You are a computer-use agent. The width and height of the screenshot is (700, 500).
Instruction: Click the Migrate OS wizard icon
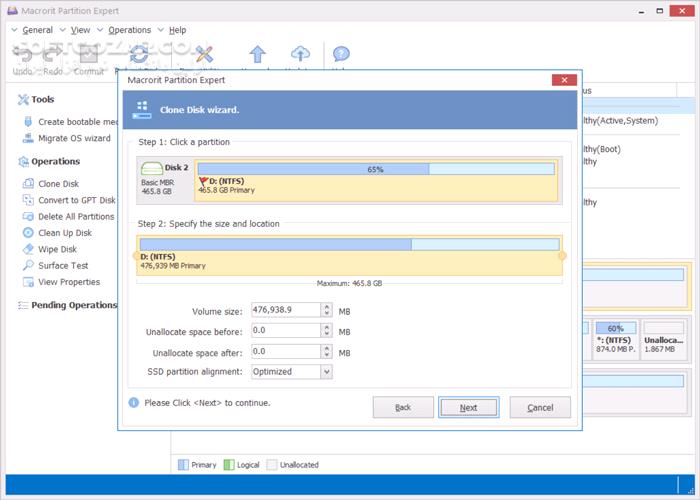coord(28,138)
